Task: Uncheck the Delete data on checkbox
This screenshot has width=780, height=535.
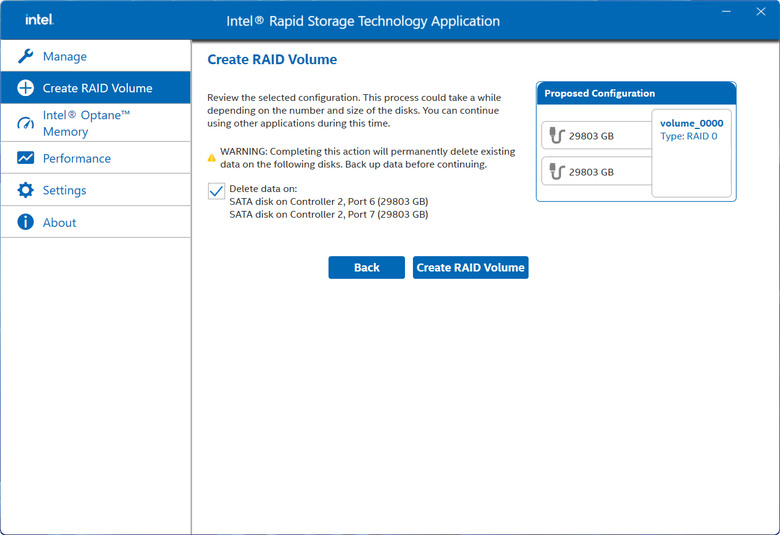Action: point(216,191)
